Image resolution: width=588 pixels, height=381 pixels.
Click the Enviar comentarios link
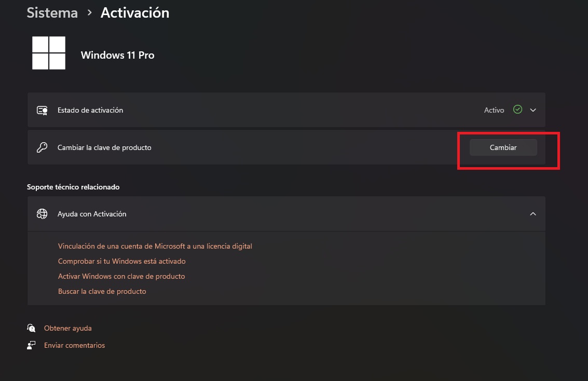(x=74, y=345)
